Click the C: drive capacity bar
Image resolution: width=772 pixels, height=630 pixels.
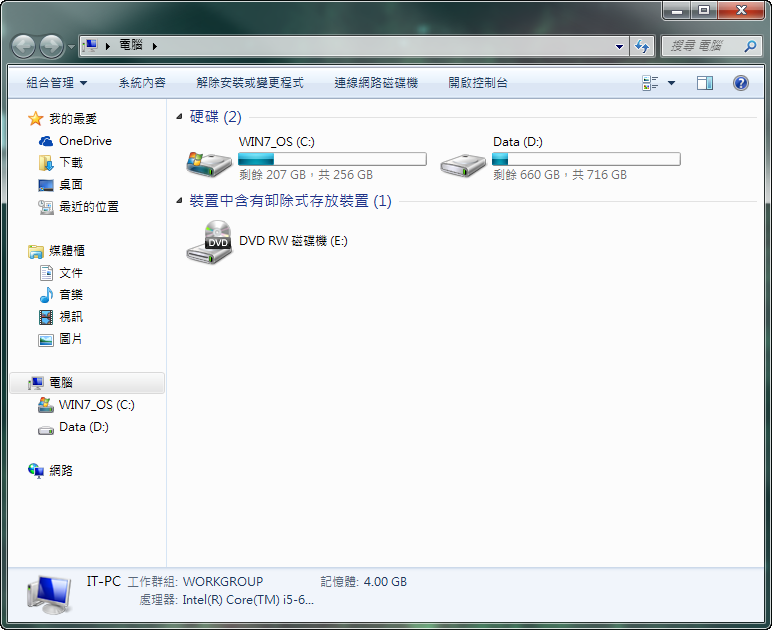pos(332,159)
